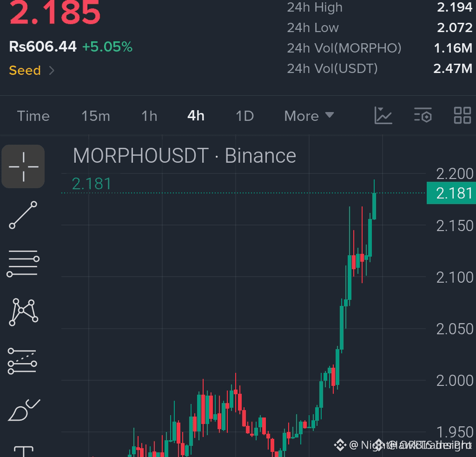Open the multi-chart grid layout icon
Screen dimensions: 476x457
pos(463,115)
